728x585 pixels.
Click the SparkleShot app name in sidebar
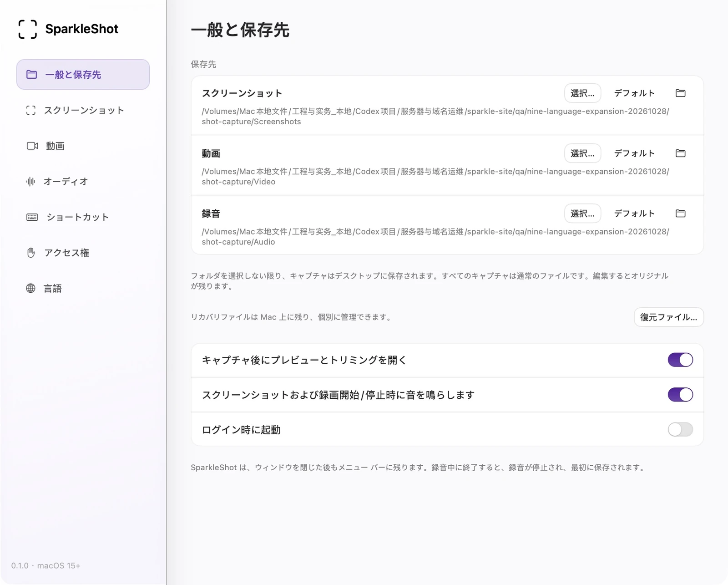(x=82, y=29)
